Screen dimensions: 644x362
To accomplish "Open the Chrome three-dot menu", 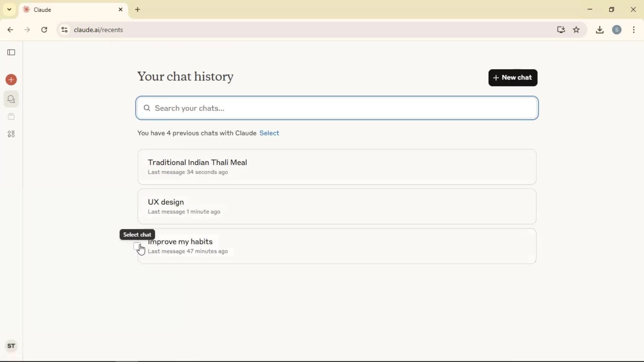I will (x=634, y=30).
